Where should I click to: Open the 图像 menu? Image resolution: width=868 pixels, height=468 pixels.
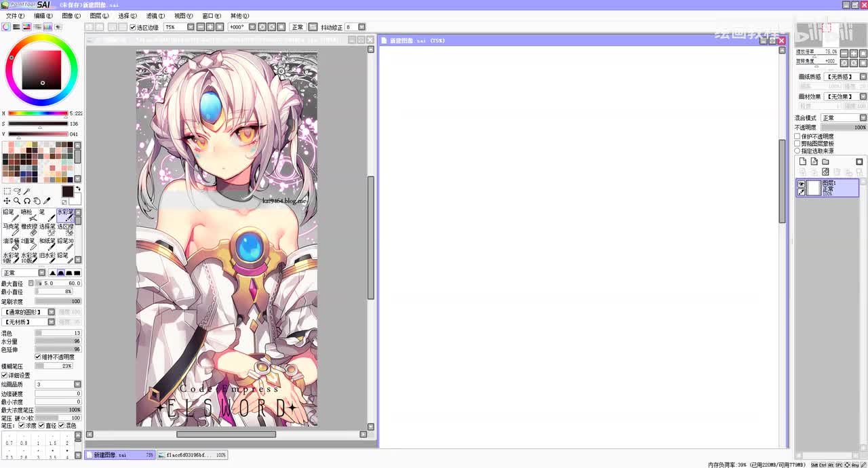[x=71, y=16]
